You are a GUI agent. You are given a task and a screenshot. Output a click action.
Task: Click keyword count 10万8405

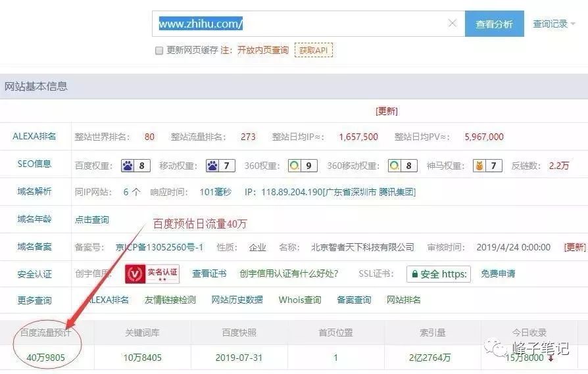pos(143,358)
